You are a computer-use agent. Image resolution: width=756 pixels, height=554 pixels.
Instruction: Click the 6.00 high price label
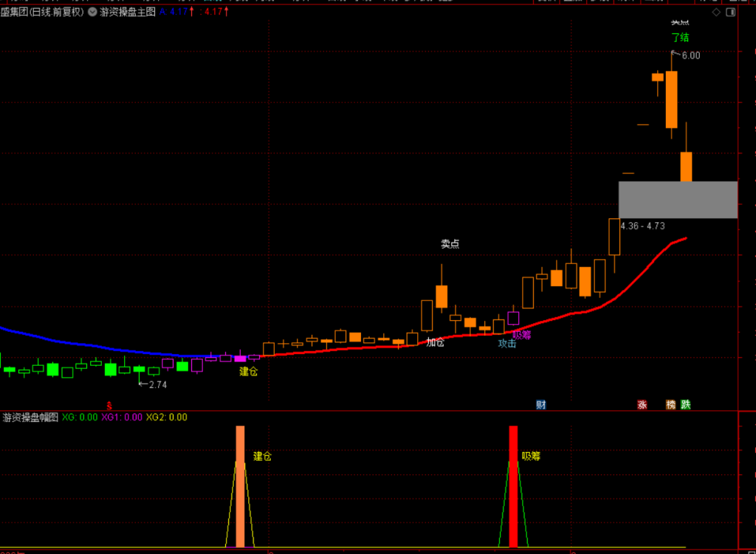pyautogui.click(x=691, y=55)
